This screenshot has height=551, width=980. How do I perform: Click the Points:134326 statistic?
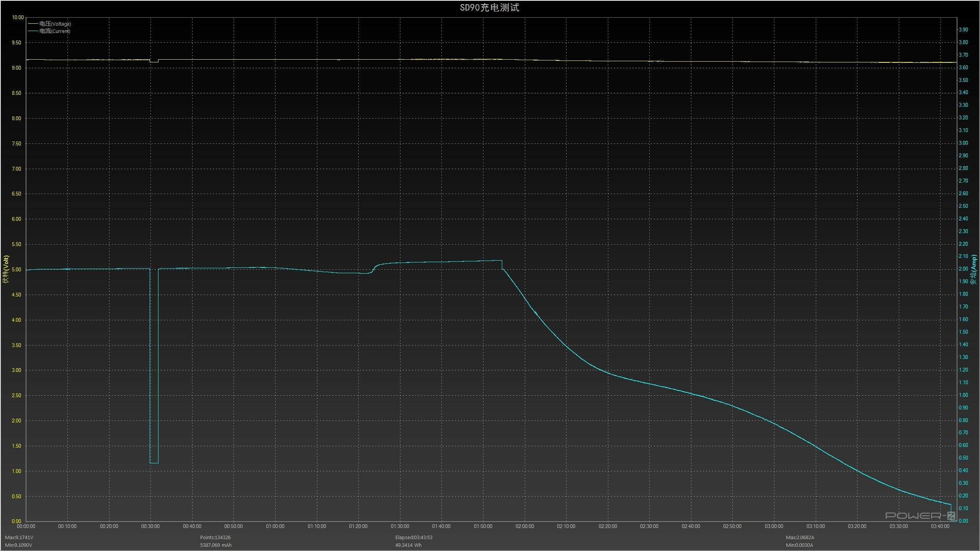[x=215, y=537]
